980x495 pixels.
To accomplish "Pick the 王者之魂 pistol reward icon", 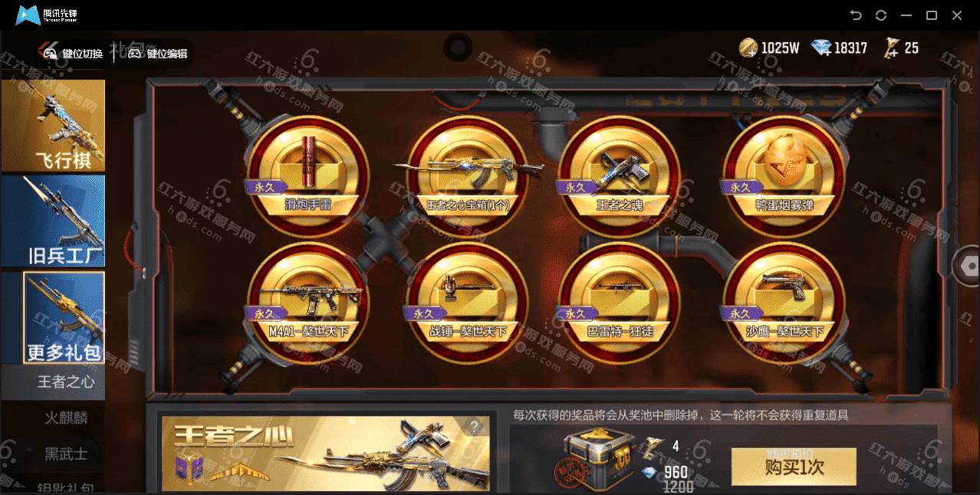I will [618, 175].
